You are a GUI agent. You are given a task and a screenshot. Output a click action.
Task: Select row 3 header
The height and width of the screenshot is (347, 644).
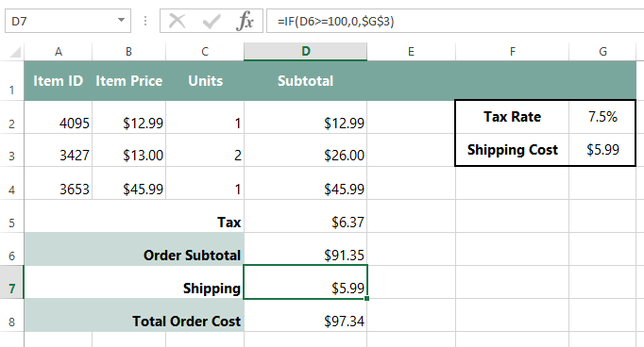[x=12, y=150]
